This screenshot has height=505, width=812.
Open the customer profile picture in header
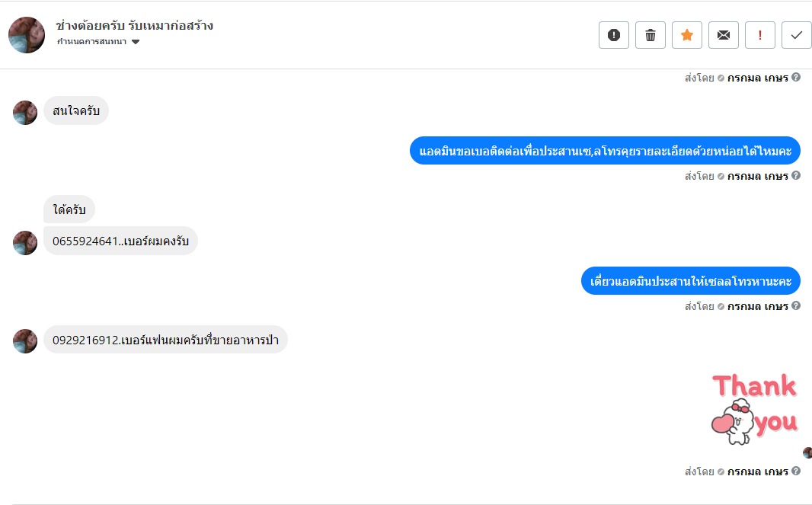click(27, 35)
